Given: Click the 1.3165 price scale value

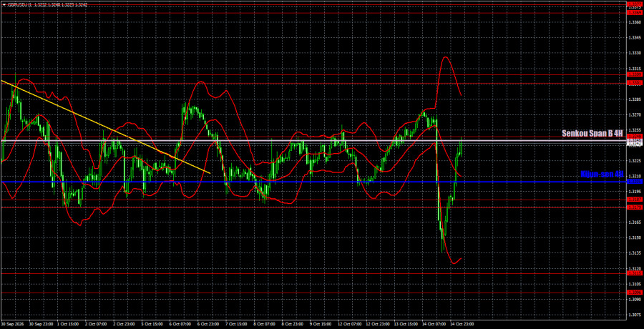Looking at the screenshot, I should [x=635, y=222].
